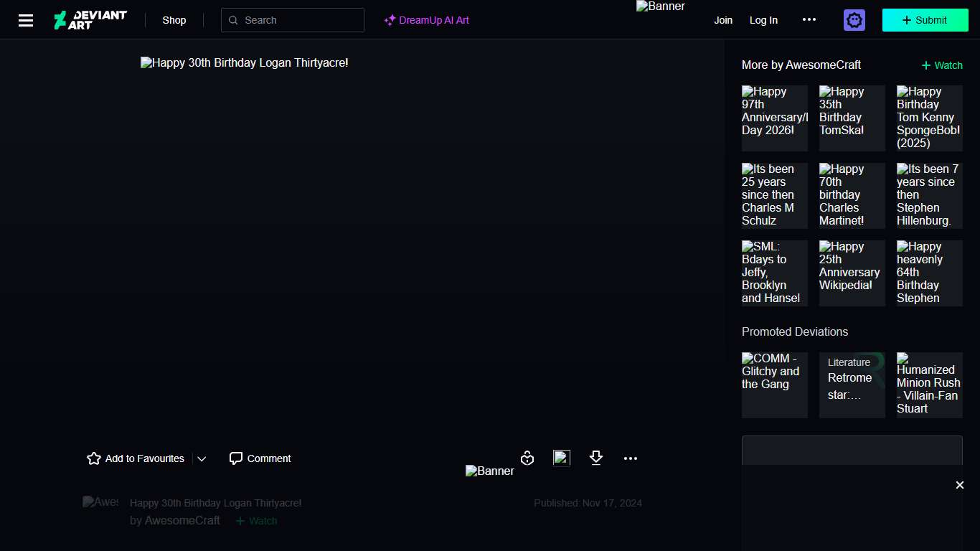Open DreamUp AI Art
The width and height of the screenshot is (980, 551).
click(426, 20)
